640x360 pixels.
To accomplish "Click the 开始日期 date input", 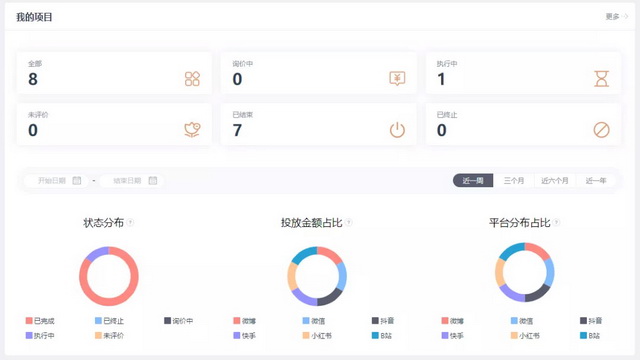I will pos(56,180).
